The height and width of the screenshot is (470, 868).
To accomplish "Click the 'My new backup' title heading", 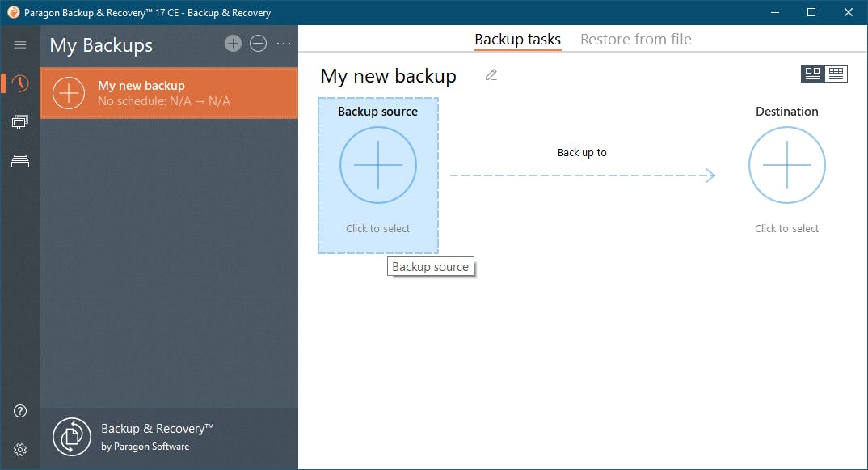I will pos(389,76).
